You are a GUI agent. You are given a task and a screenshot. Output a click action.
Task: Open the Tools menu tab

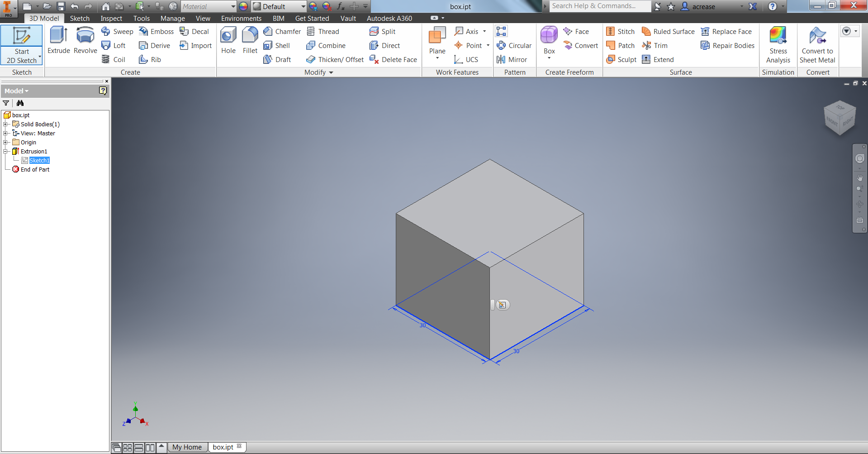click(x=141, y=18)
